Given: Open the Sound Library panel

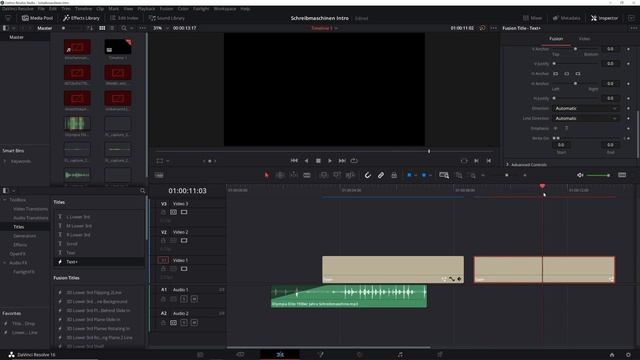Looking at the screenshot, I should [167, 18].
